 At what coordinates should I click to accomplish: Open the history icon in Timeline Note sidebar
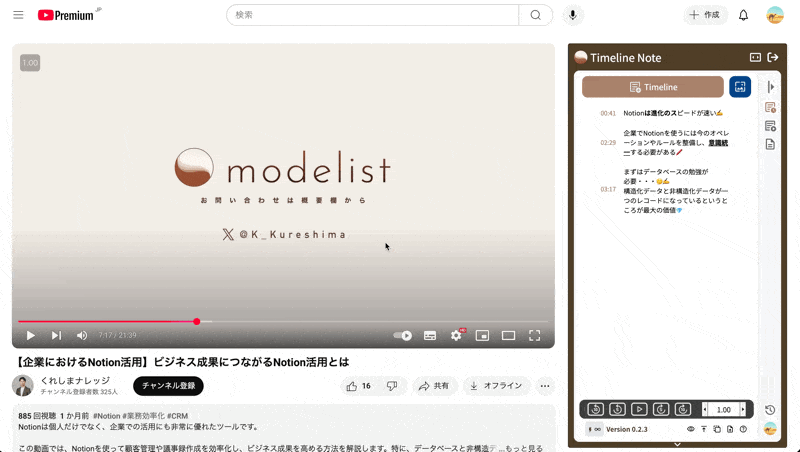[x=770, y=410]
